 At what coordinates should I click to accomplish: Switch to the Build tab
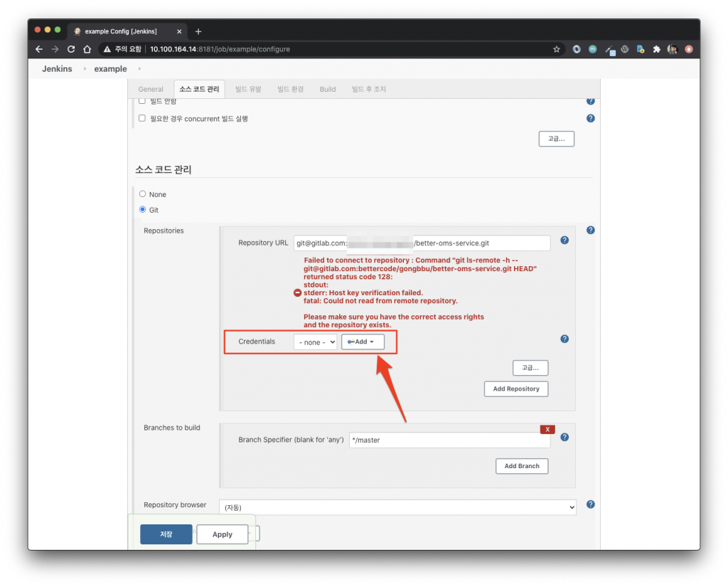[x=328, y=89]
